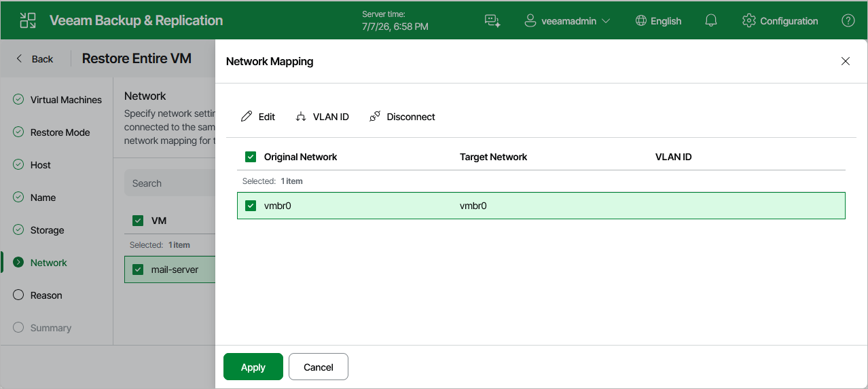Toggle the select-all Original Network checkbox
Screen dimensions: 868x389
click(x=251, y=157)
